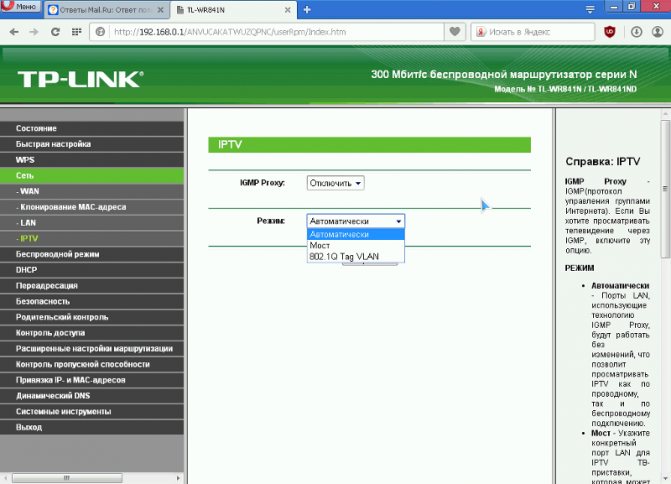The width and height of the screenshot is (671, 484).
Task: Click the browser forward arrow
Action: point(34,32)
